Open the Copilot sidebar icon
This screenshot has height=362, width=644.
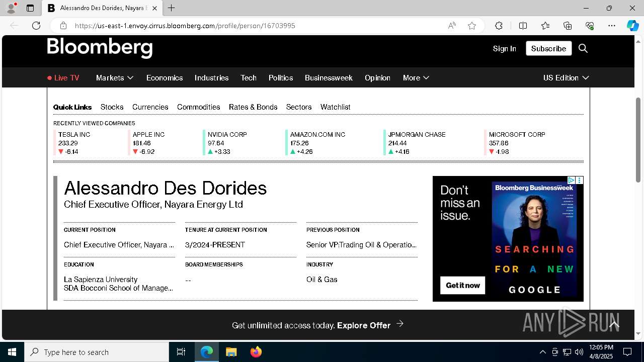point(632,26)
